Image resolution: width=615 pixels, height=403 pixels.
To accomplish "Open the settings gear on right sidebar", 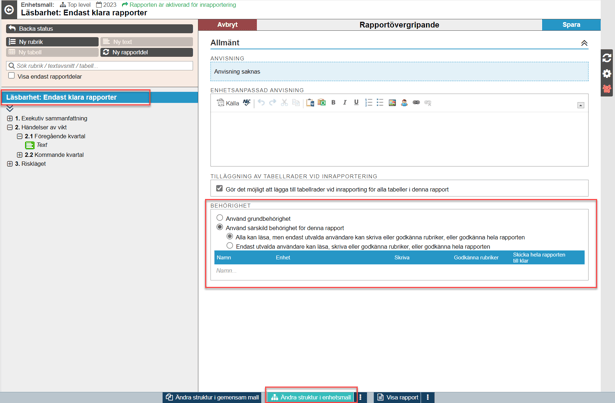I will tap(606, 74).
